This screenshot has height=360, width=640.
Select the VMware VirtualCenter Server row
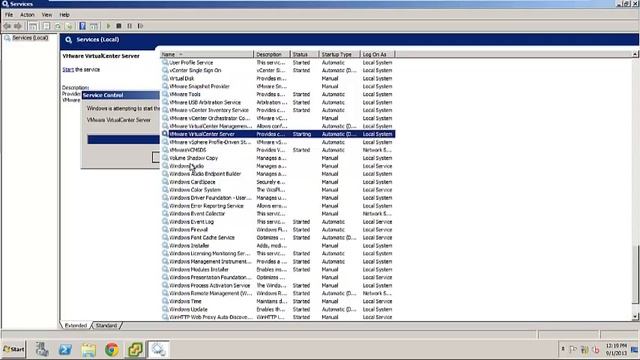278,134
